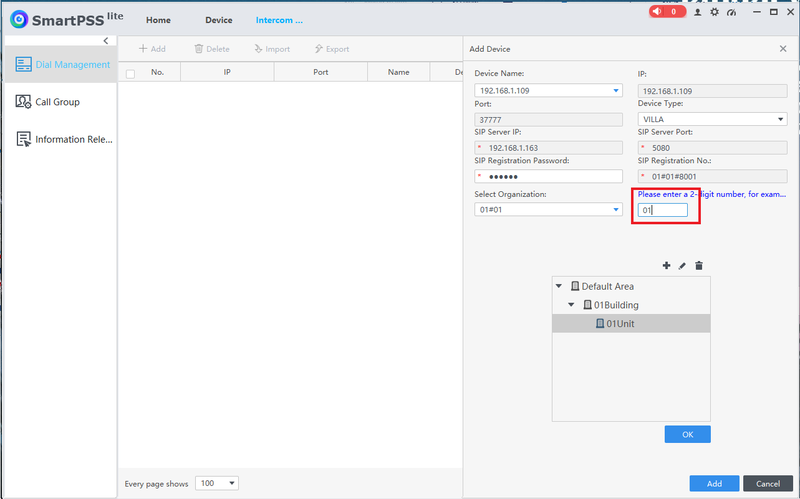Open the settings gear icon
800x499 pixels.
[714, 12]
